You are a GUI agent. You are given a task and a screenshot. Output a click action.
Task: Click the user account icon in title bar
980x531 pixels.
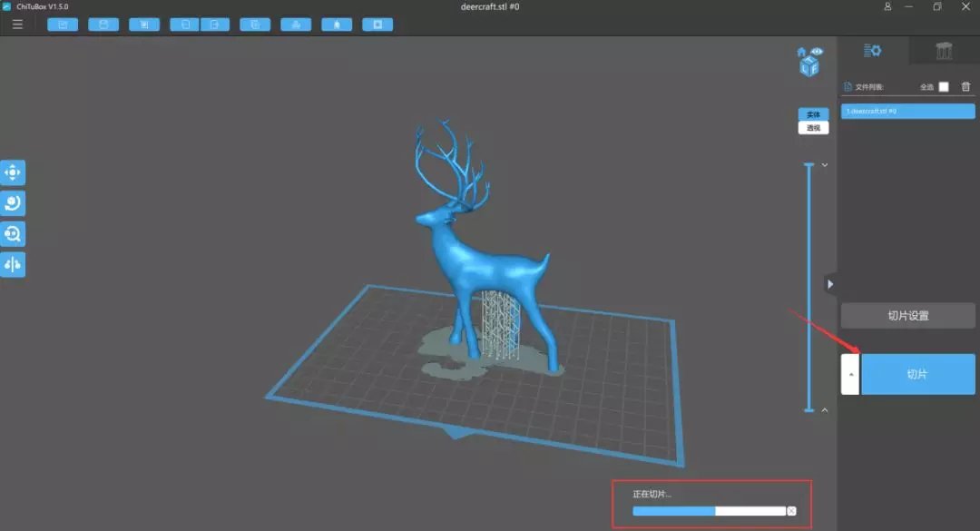[x=887, y=6]
